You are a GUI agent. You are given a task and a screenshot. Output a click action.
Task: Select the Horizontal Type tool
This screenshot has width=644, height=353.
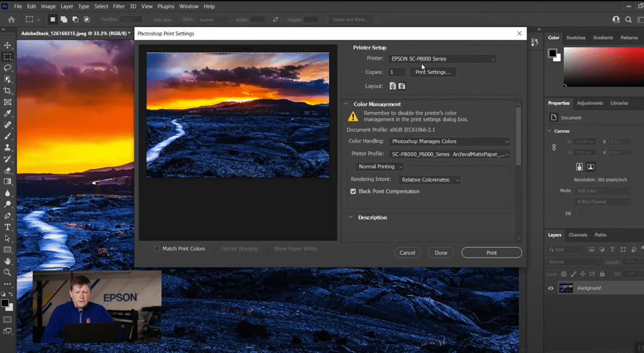[x=8, y=227]
